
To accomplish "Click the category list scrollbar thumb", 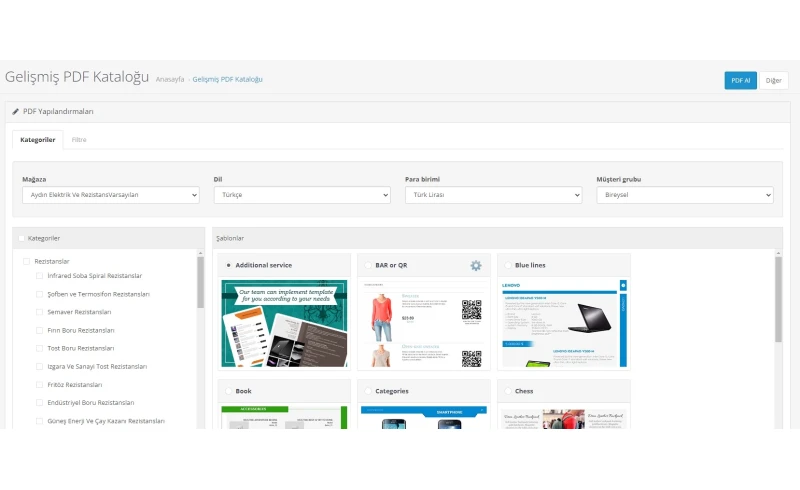I will coord(201,282).
